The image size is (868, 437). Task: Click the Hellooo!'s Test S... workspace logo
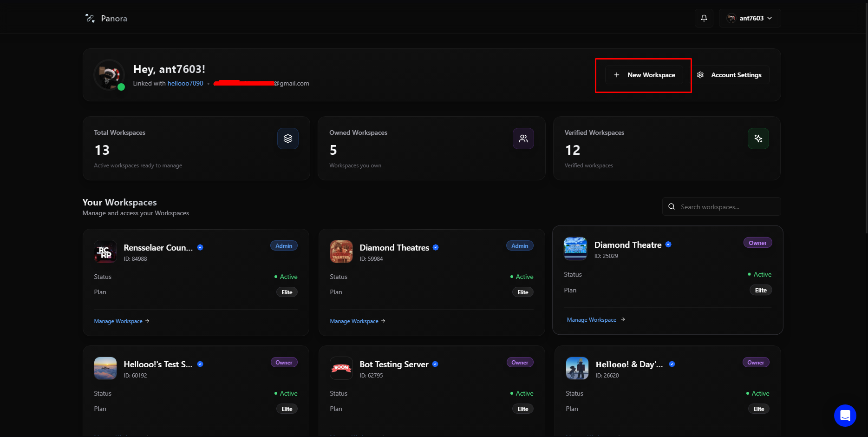tap(105, 368)
